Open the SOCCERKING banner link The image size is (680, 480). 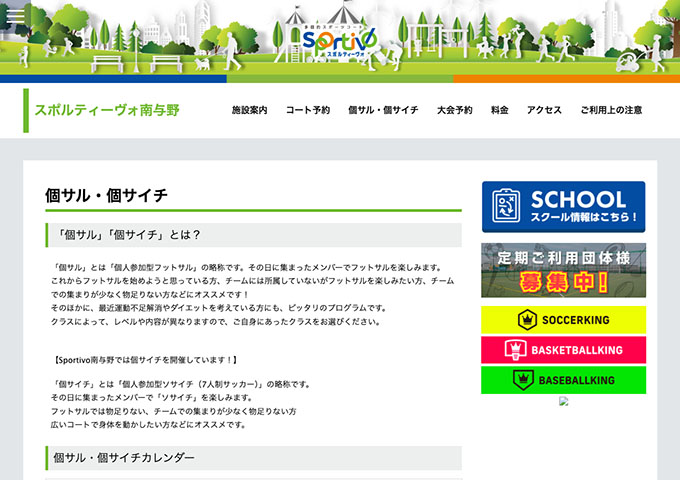click(563, 320)
